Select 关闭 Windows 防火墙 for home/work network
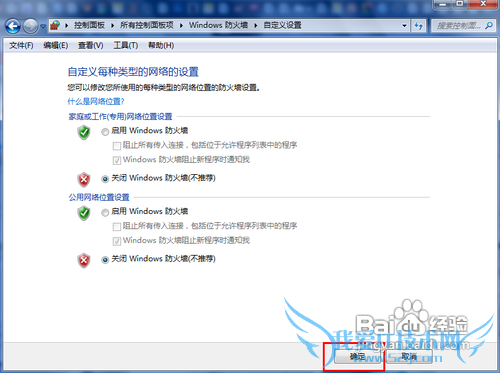 [x=105, y=179]
